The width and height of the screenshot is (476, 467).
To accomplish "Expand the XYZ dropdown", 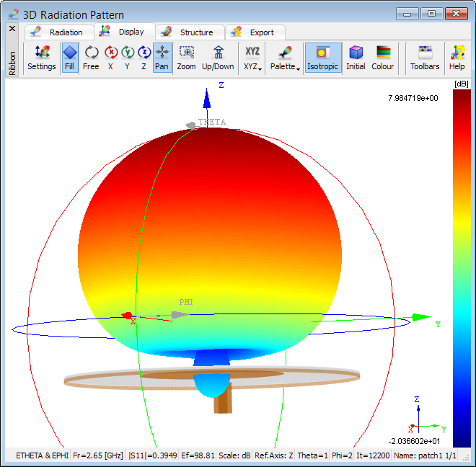I will [x=252, y=58].
